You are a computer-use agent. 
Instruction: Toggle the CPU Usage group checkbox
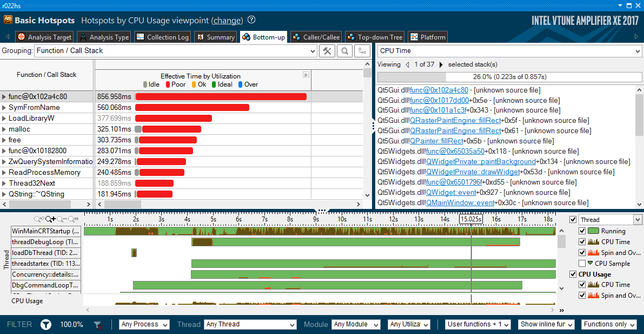[573, 274]
